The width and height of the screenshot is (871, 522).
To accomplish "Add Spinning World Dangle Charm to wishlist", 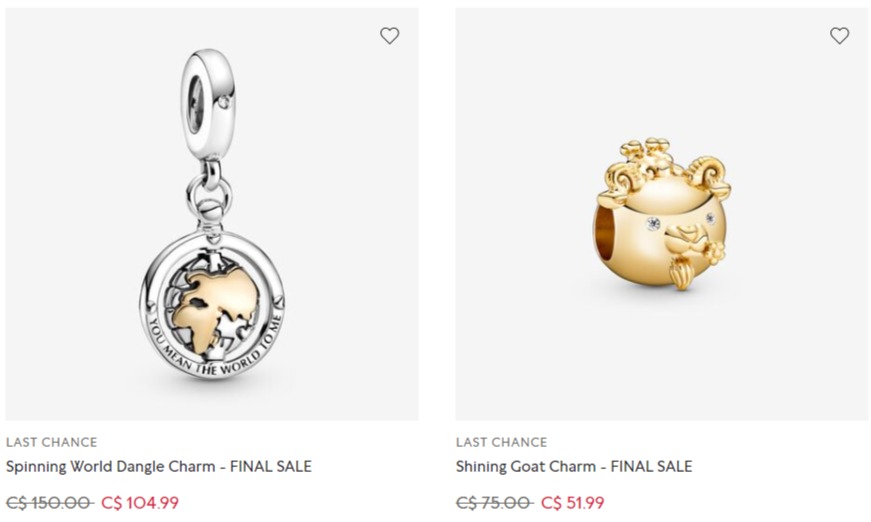I will [x=389, y=36].
